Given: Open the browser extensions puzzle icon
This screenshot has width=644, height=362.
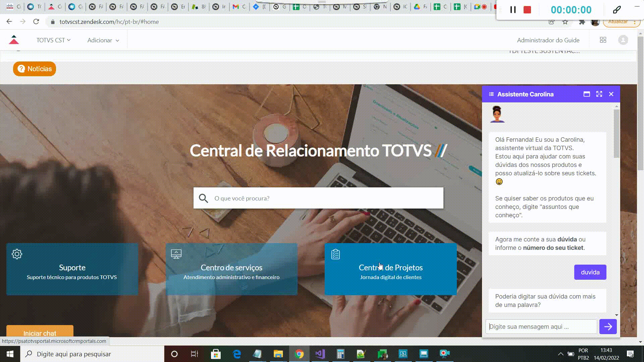Looking at the screenshot, I should [x=582, y=22].
